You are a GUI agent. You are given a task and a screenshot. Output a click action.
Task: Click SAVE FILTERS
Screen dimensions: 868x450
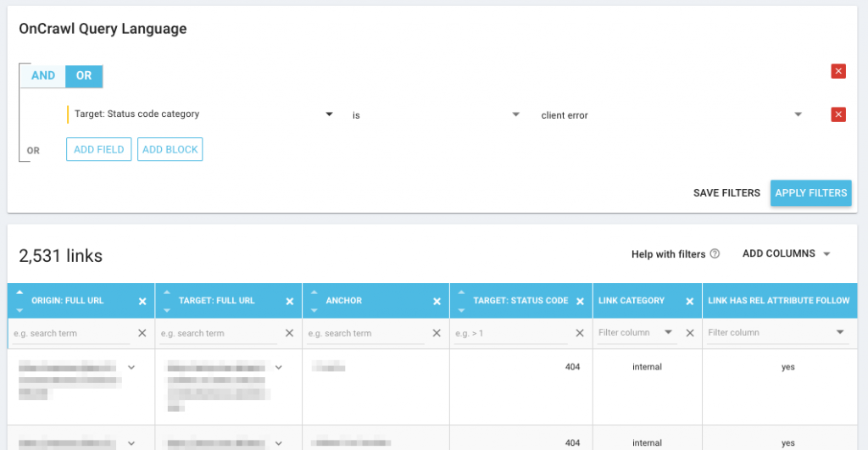[x=726, y=193]
